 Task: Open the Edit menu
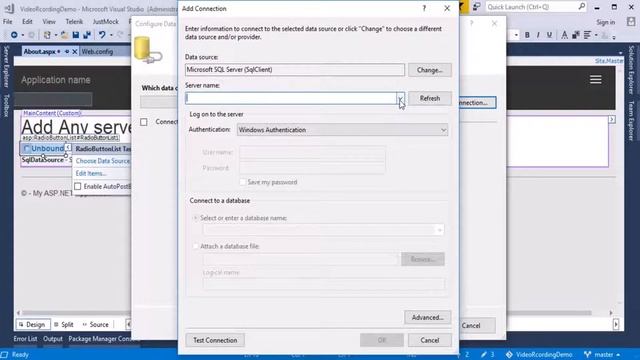coord(27,22)
